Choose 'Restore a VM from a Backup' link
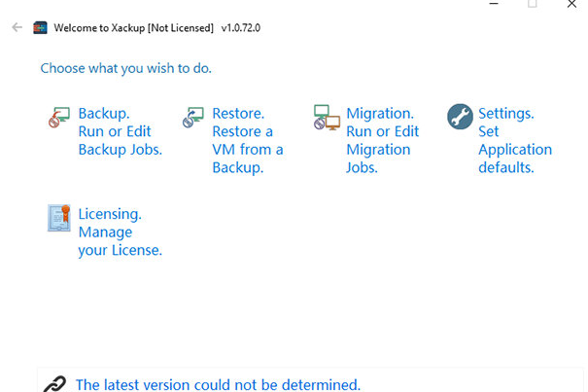Image resolution: width=588 pixels, height=392 pixels. coord(248,141)
